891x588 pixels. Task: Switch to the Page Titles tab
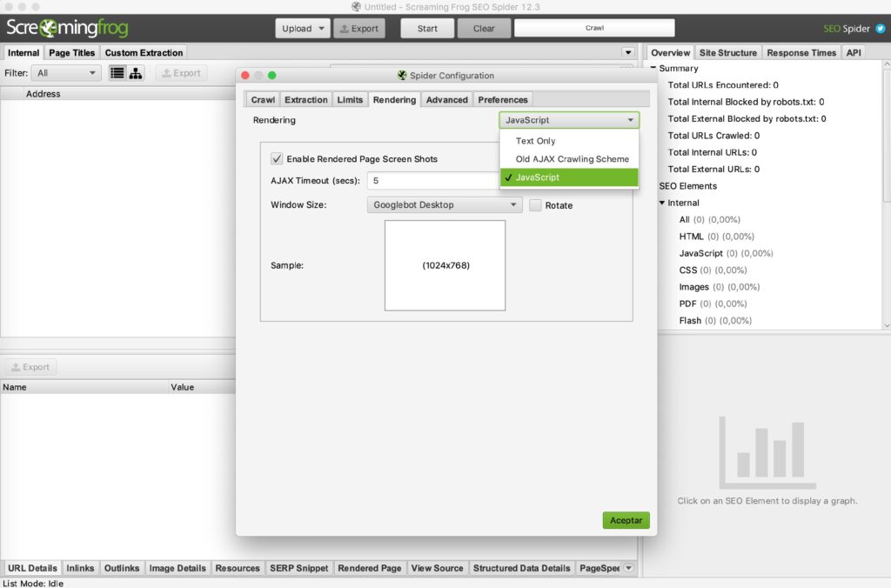click(x=71, y=52)
